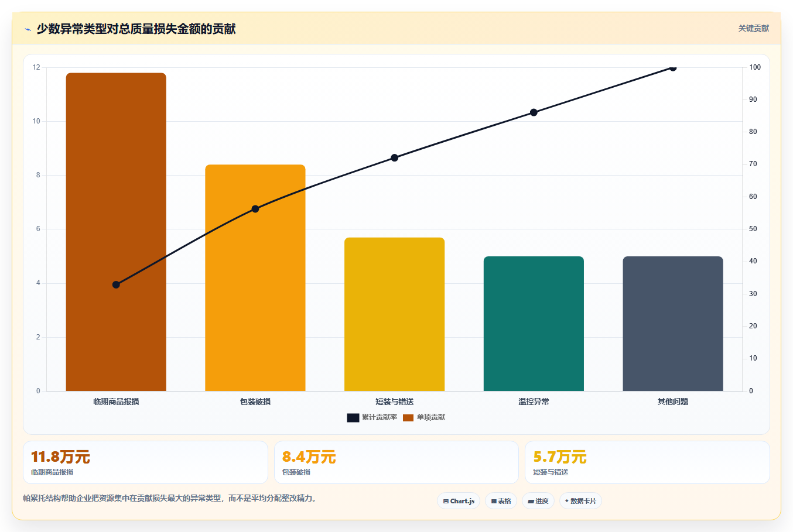Click the 表格 tag chip
Viewport: 793px width, 532px height.
pyautogui.click(x=501, y=501)
